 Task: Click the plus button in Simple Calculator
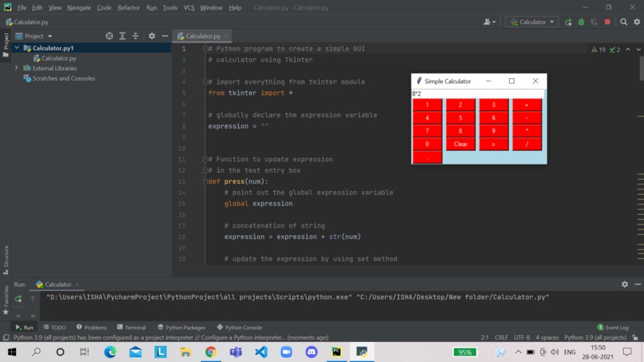[527, 105]
